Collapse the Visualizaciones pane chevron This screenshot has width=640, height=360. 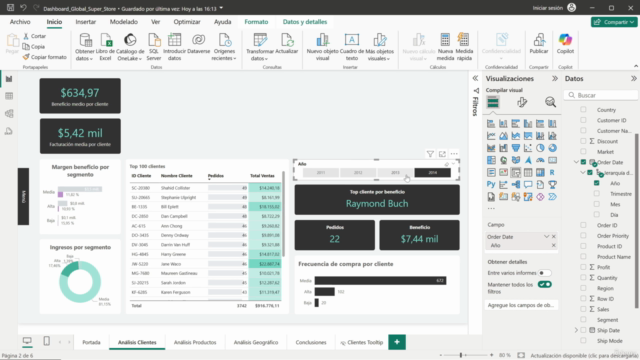pos(555,78)
